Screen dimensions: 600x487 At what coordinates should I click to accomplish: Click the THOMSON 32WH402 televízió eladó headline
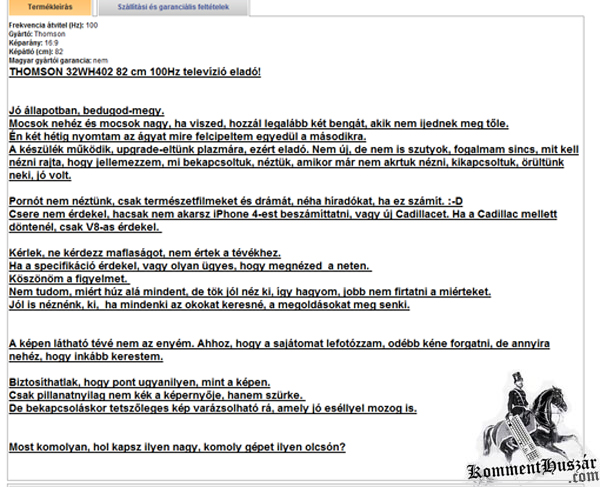(x=133, y=72)
